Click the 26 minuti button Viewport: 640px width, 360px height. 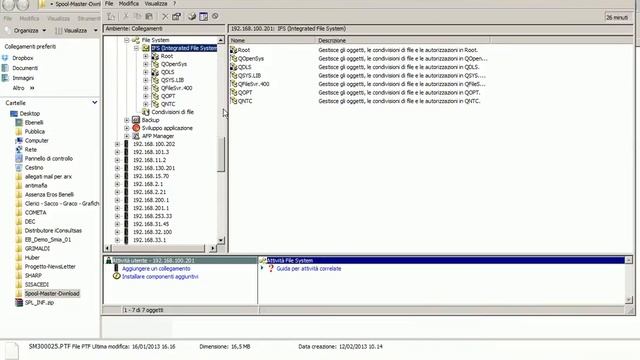coord(617,17)
